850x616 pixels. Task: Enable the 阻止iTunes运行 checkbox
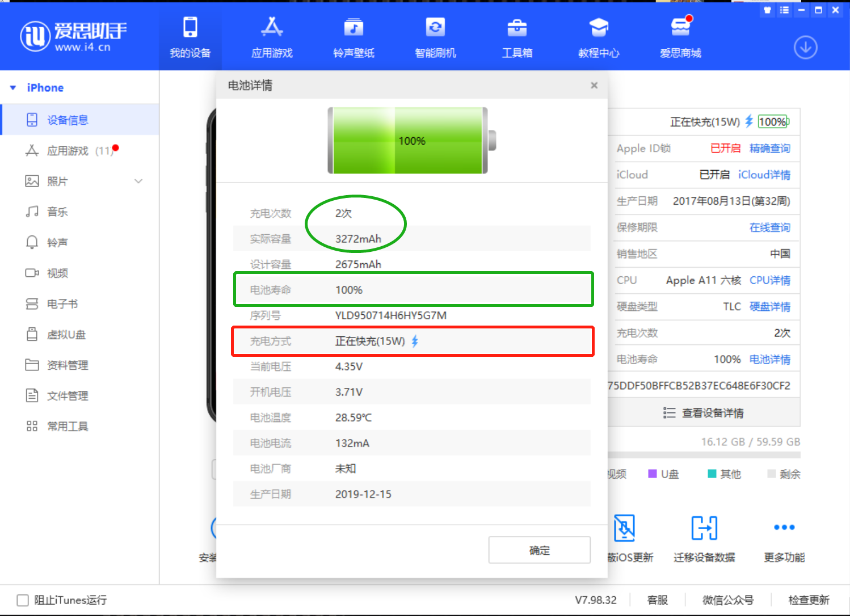[x=23, y=600]
